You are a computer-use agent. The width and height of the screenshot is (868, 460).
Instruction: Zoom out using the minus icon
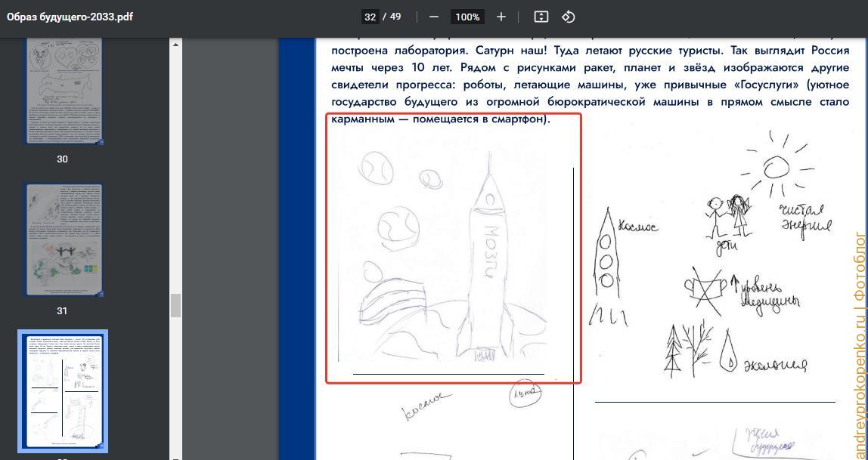tap(433, 15)
